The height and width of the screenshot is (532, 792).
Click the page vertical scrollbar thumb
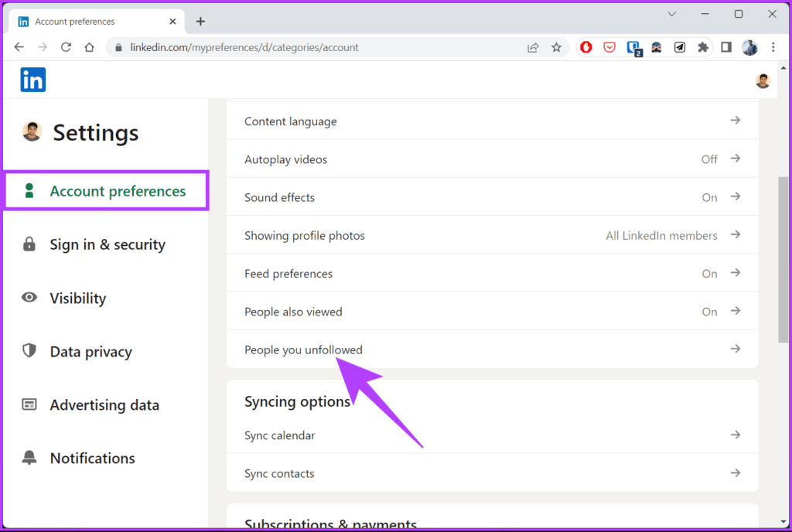(783, 260)
